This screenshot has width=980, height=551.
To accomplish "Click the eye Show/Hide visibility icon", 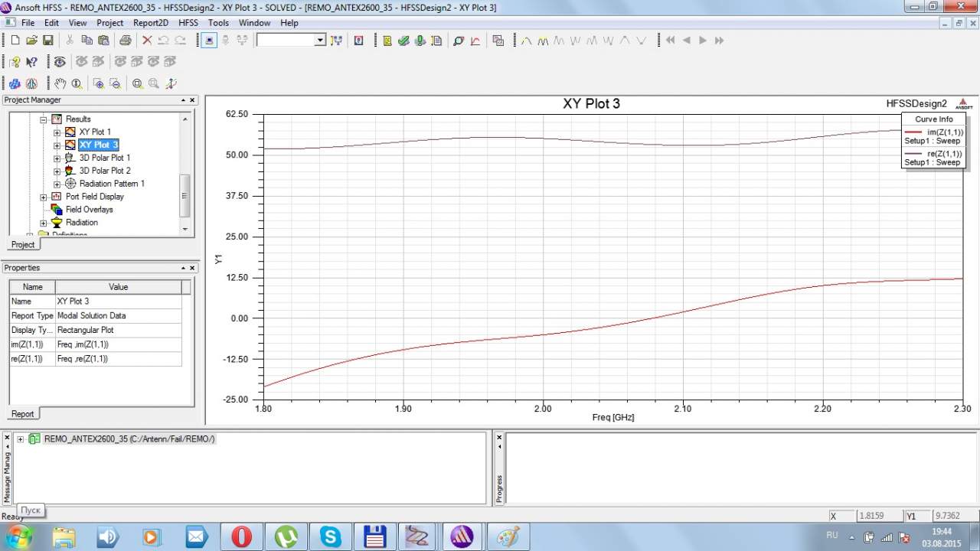I will (60, 62).
